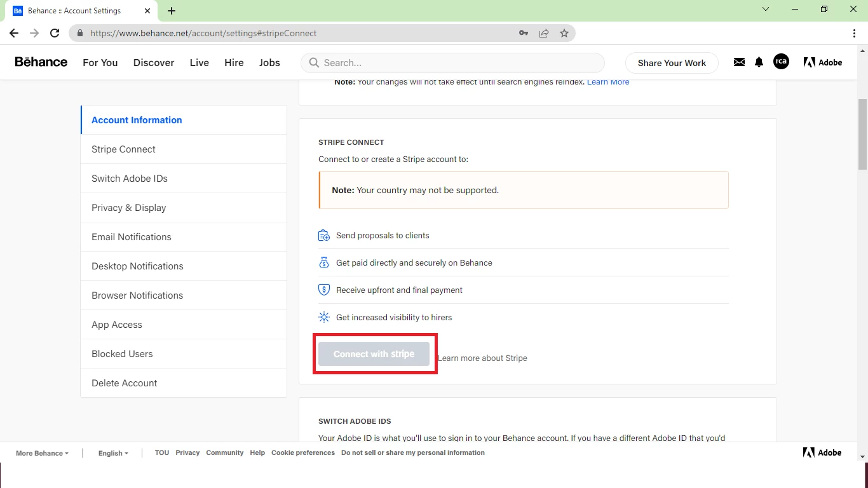Open the English language dropdown
Image resolution: width=868 pixels, height=488 pixels.
[x=113, y=453]
